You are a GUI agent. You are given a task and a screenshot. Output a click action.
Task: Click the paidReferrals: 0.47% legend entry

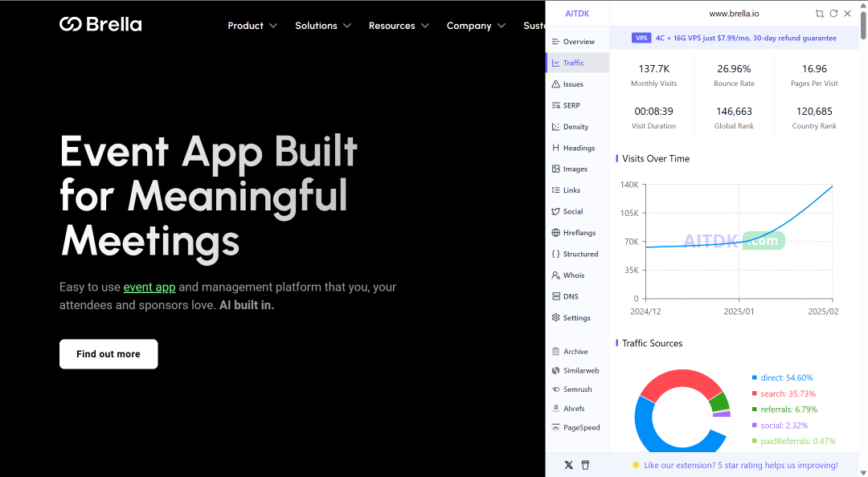tap(794, 441)
